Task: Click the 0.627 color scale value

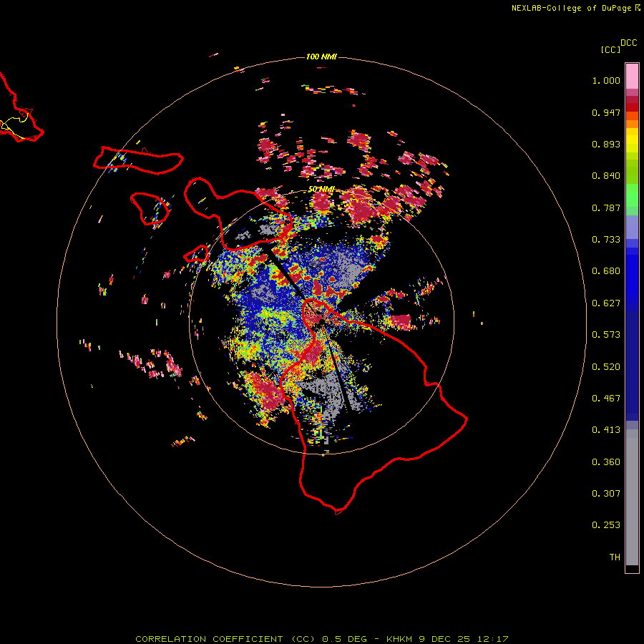Action: pyautogui.click(x=606, y=303)
